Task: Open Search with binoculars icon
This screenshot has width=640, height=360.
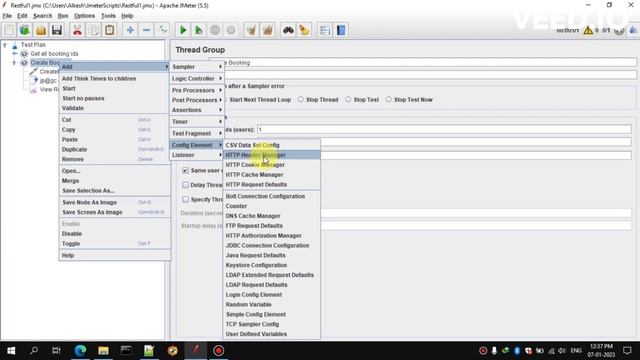Action: [x=288, y=30]
